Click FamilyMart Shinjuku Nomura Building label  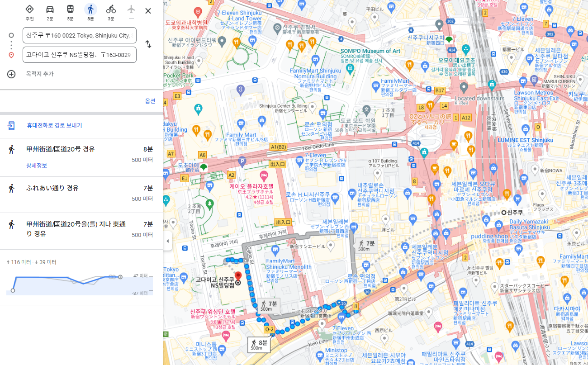point(315,74)
